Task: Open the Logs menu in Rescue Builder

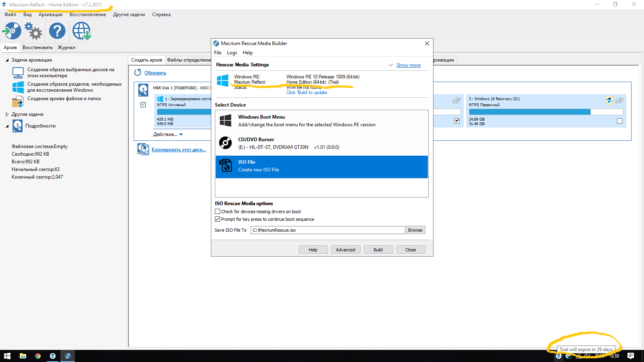Action: point(232,53)
